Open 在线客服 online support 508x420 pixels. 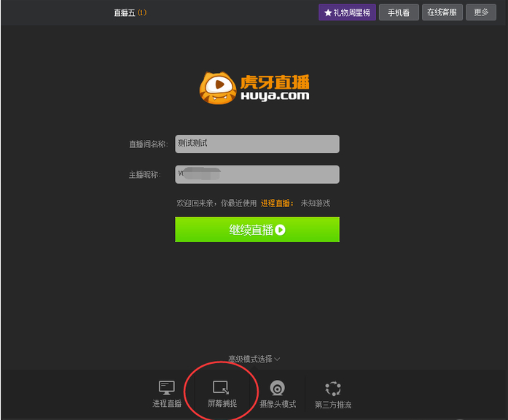tap(442, 12)
